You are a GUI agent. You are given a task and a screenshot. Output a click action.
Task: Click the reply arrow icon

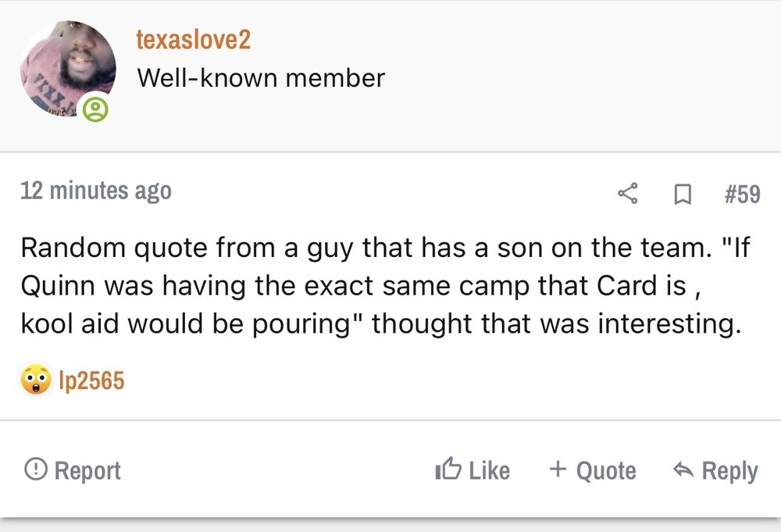point(683,470)
